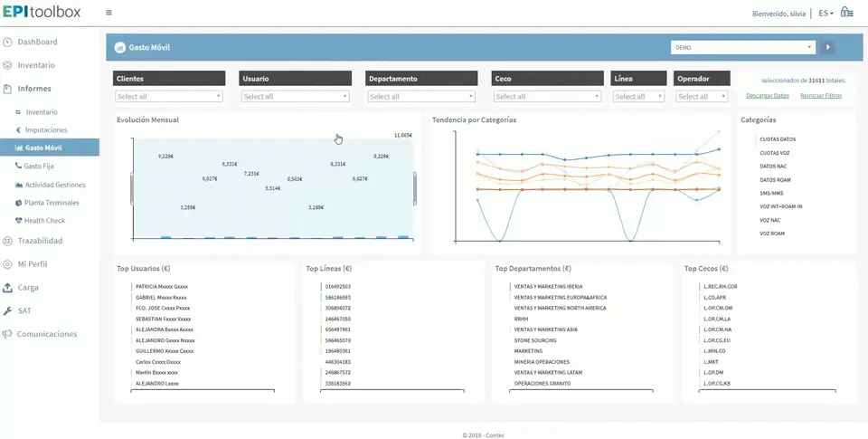Click the Descargar Datos link

tap(768, 96)
